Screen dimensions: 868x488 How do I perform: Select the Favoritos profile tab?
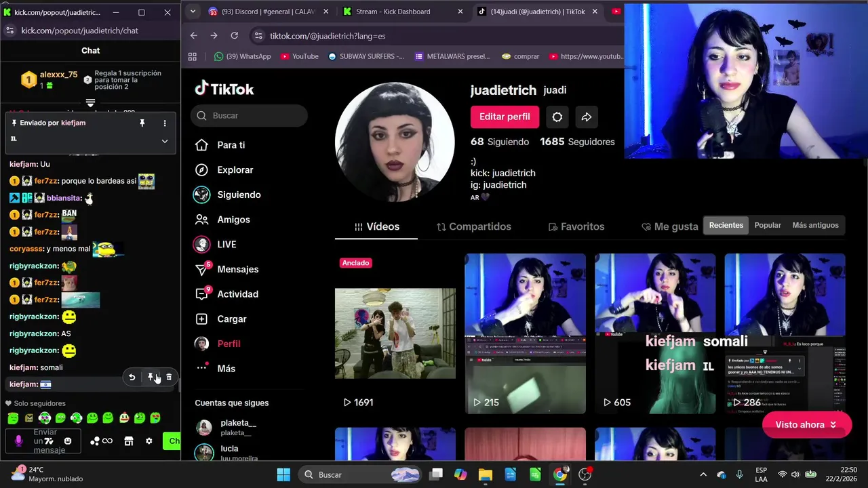coord(576,227)
